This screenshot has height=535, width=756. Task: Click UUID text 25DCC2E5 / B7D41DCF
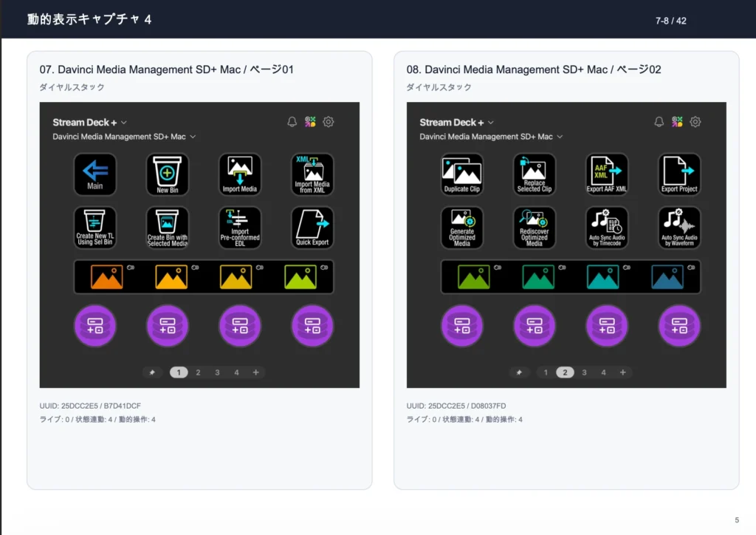click(x=90, y=406)
